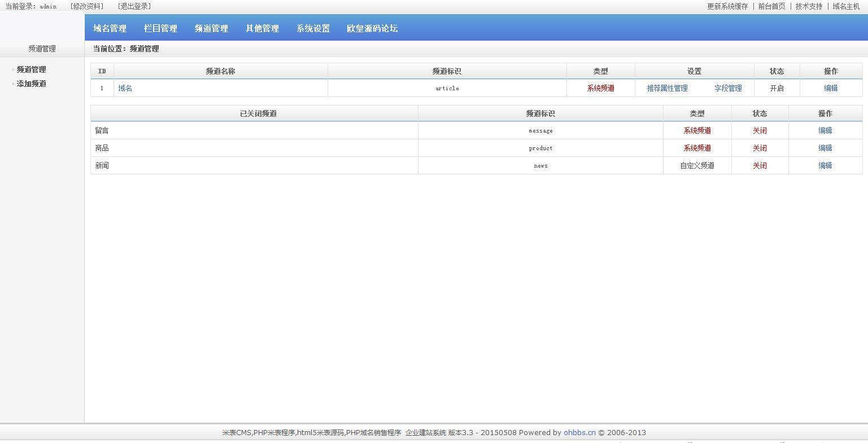Edit the 留言 closed channel
This screenshot has width=868, height=443.
tap(825, 130)
